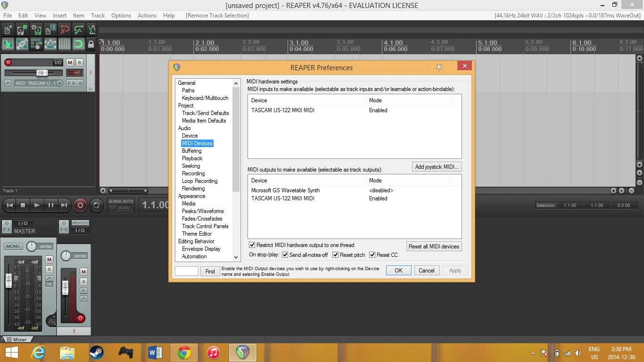Arm track 1 record button in track panel
This screenshot has width=644, height=362.
coord(8,62)
